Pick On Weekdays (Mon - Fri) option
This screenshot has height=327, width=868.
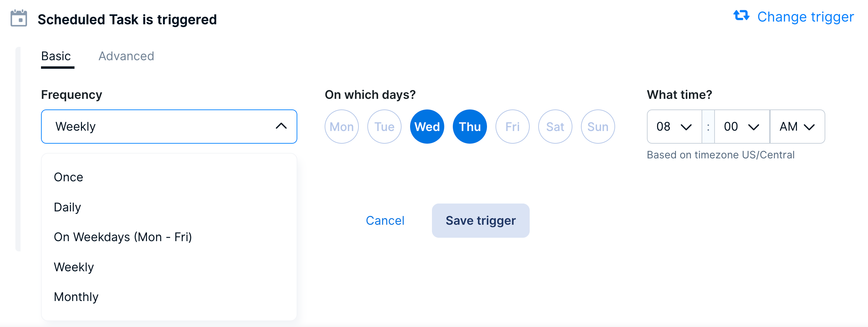pos(123,237)
